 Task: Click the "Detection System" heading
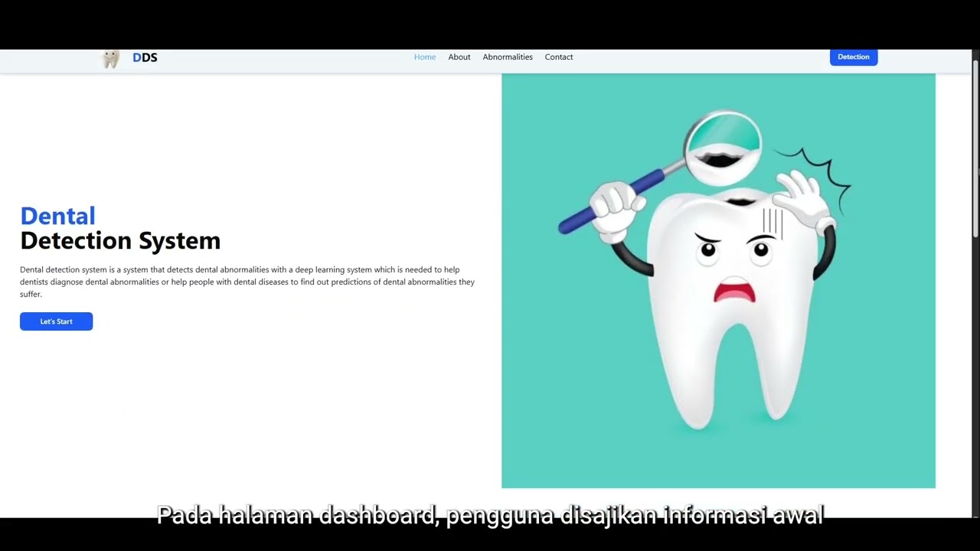tap(120, 240)
